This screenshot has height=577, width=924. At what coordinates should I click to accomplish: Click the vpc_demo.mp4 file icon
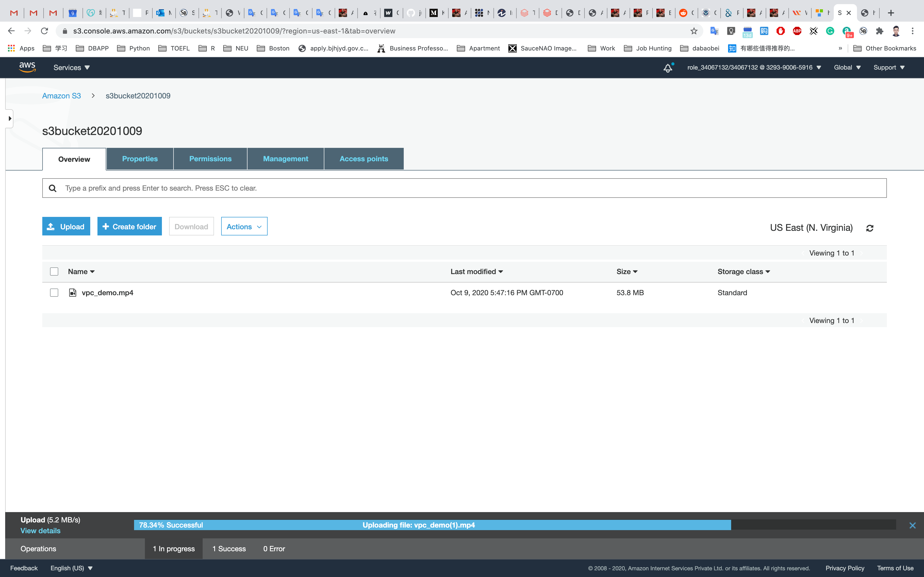(x=72, y=293)
